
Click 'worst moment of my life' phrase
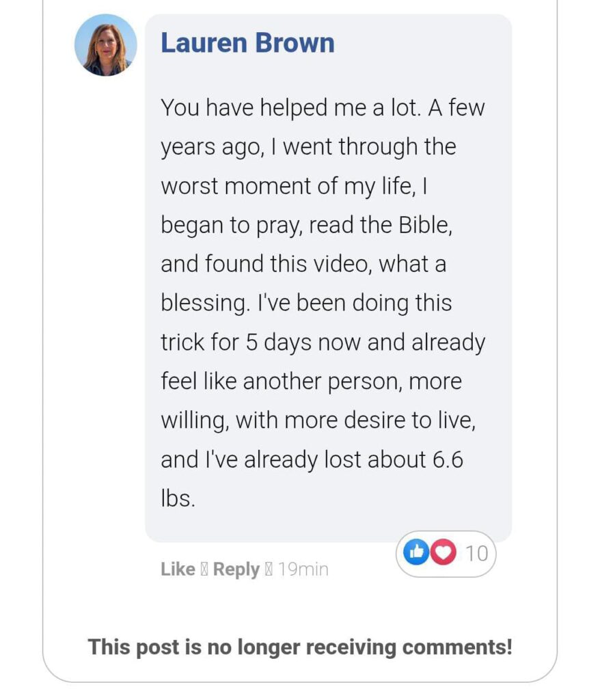pyautogui.click(x=287, y=187)
